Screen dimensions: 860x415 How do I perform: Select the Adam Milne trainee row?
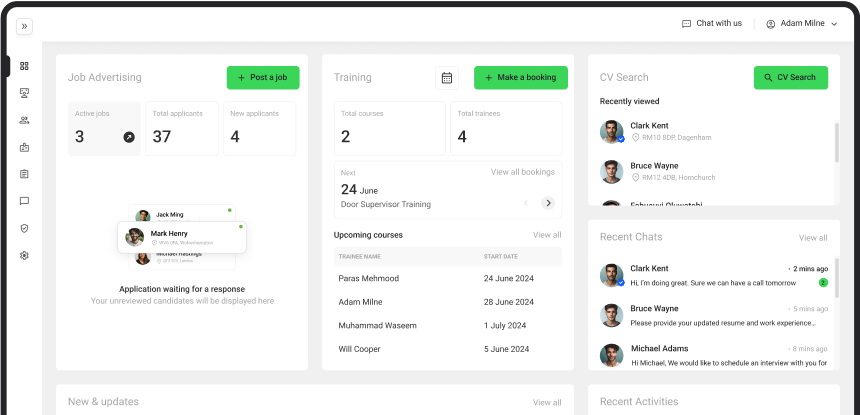pos(448,302)
